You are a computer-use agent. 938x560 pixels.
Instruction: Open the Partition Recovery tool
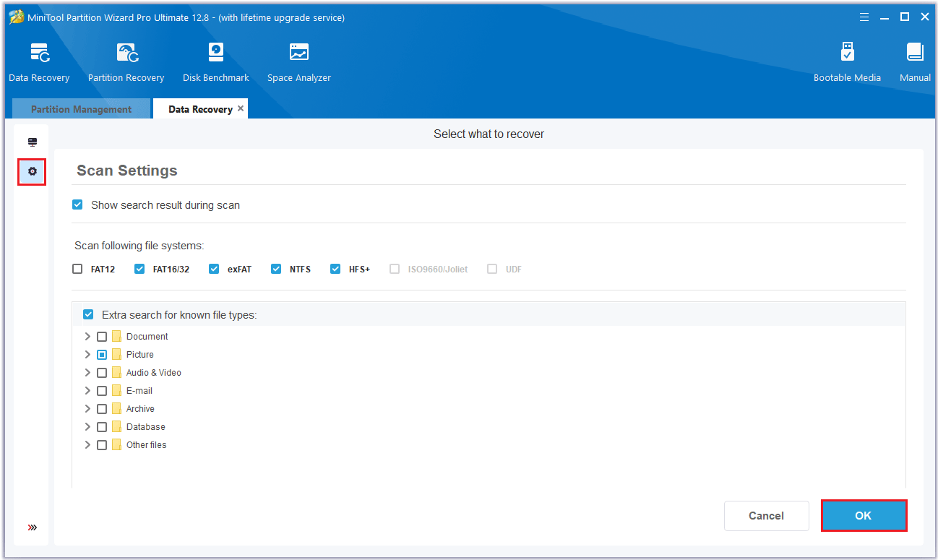point(126,63)
